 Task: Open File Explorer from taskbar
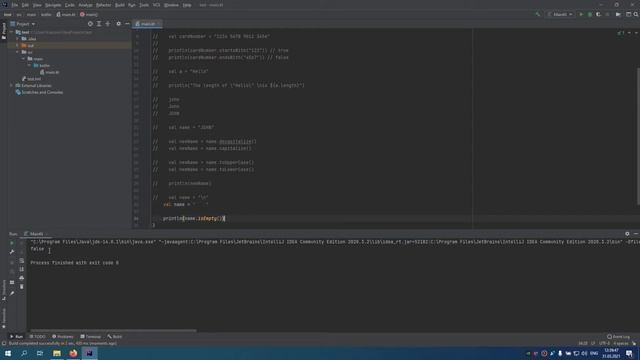pyautogui.click(x=57, y=353)
